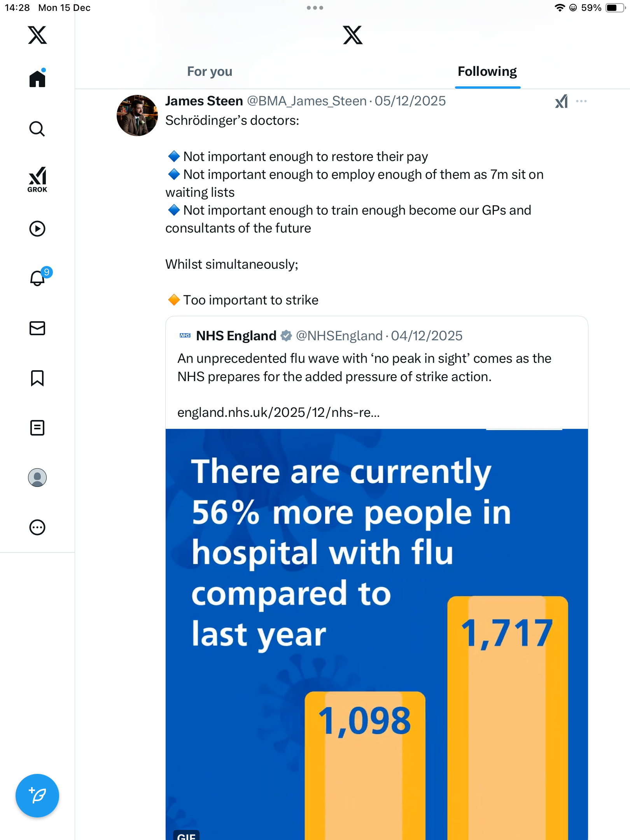Image resolution: width=630 pixels, height=840 pixels.
Task: Switch to the For you tab
Action: [x=210, y=72]
